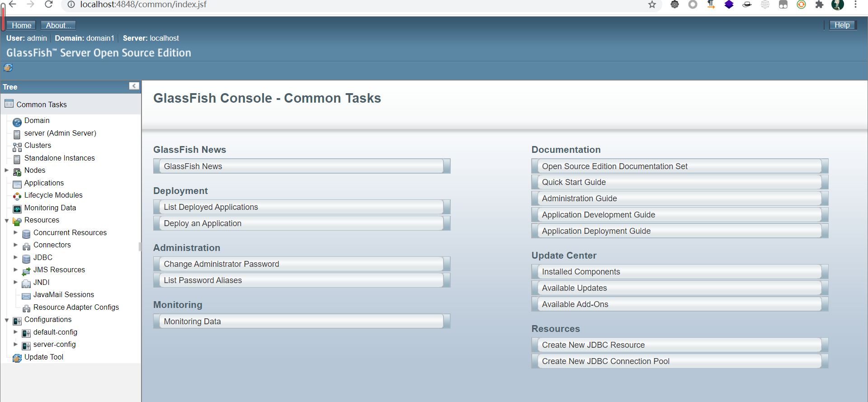Screen dimensions: 868x402
Task: Click the server-config icon
Action: (26, 346)
